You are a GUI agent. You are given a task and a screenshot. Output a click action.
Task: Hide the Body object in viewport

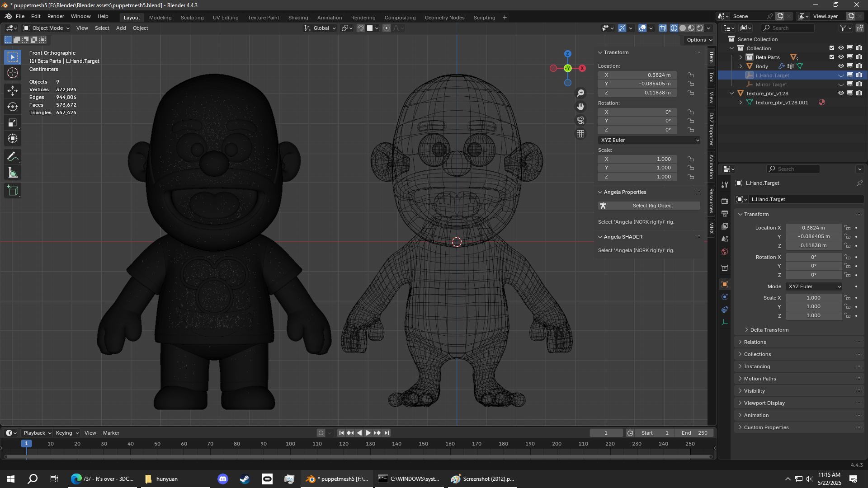[x=841, y=66]
